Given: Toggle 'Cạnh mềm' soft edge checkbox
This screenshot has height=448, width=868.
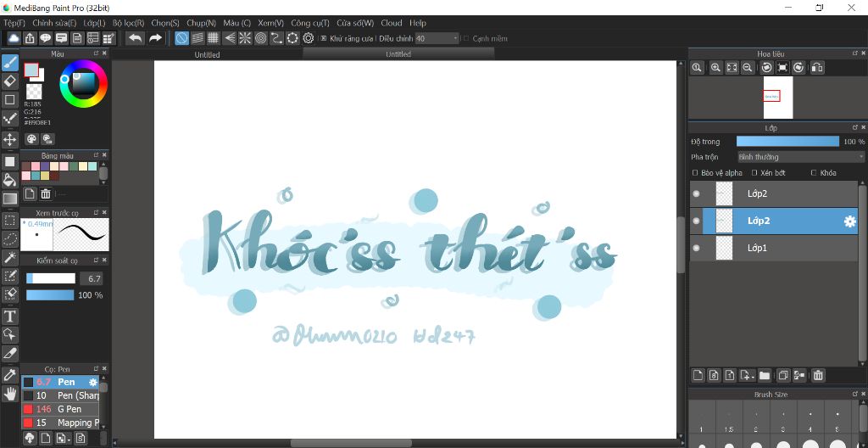Looking at the screenshot, I should pyautogui.click(x=466, y=38).
